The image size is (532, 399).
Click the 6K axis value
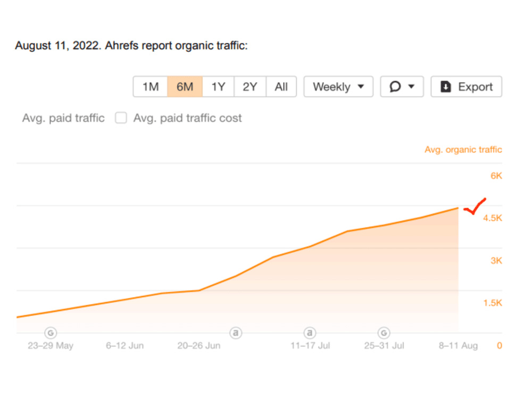(x=496, y=176)
